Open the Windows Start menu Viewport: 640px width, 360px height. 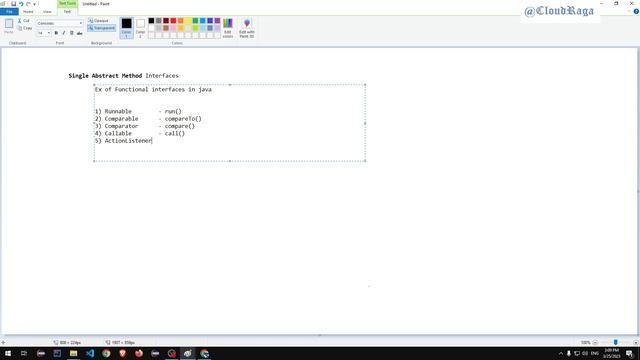click(x=8, y=353)
